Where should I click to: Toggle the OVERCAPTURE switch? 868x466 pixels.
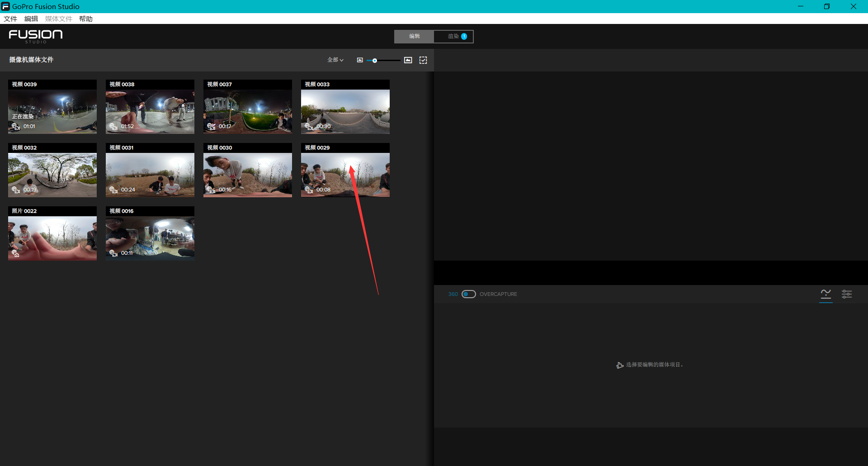[469, 294]
